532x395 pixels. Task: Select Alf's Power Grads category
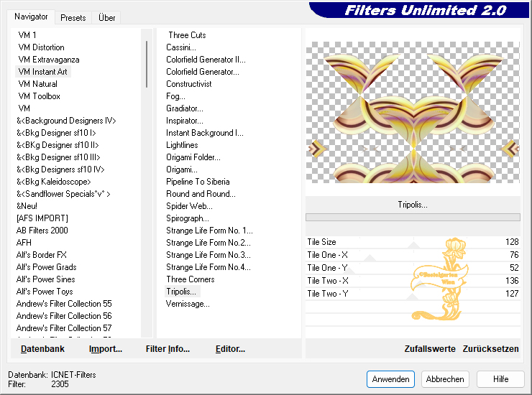[x=46, y=267]
